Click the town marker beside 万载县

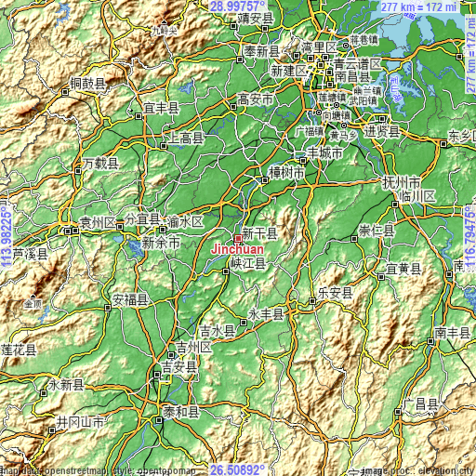pos(78,171)
